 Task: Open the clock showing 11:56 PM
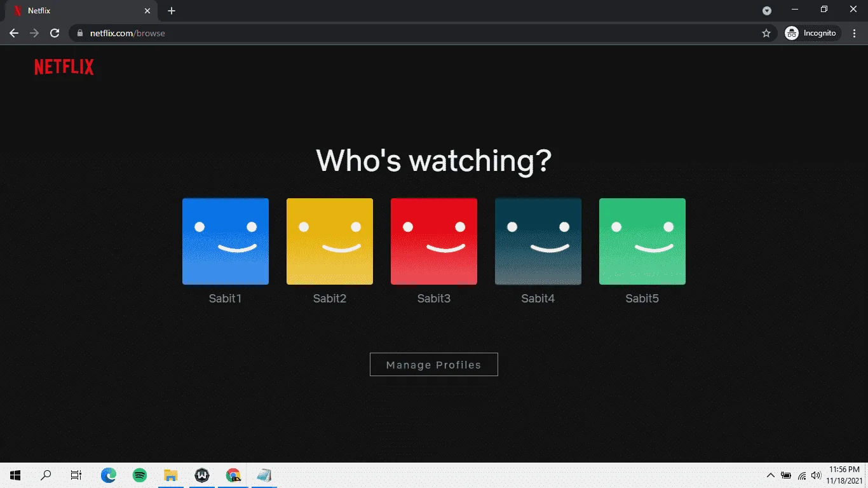845,475
